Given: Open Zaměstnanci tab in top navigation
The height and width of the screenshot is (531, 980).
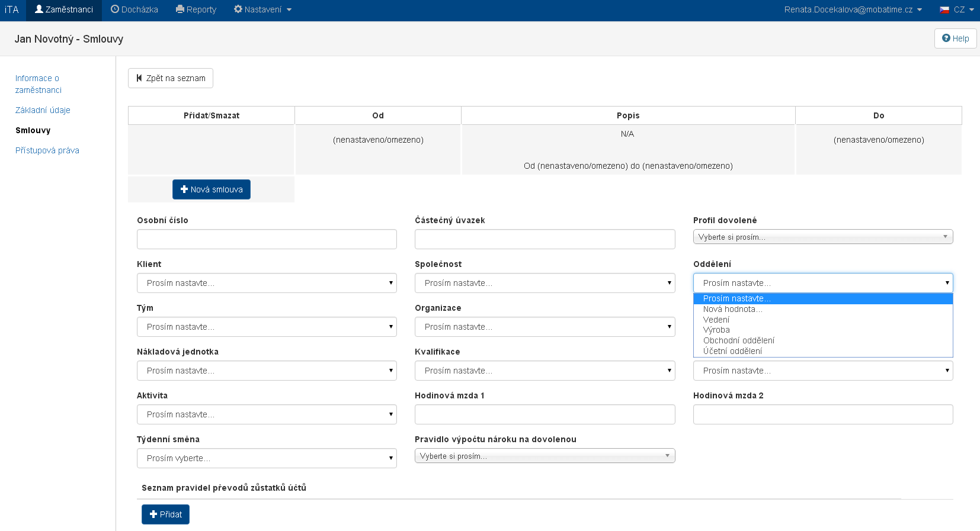Looking at the screenshot, I should point(64,10).
